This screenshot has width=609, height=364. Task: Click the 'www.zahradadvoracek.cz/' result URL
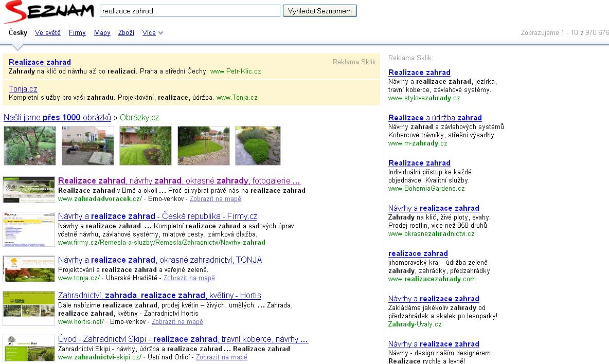(100, 198)
